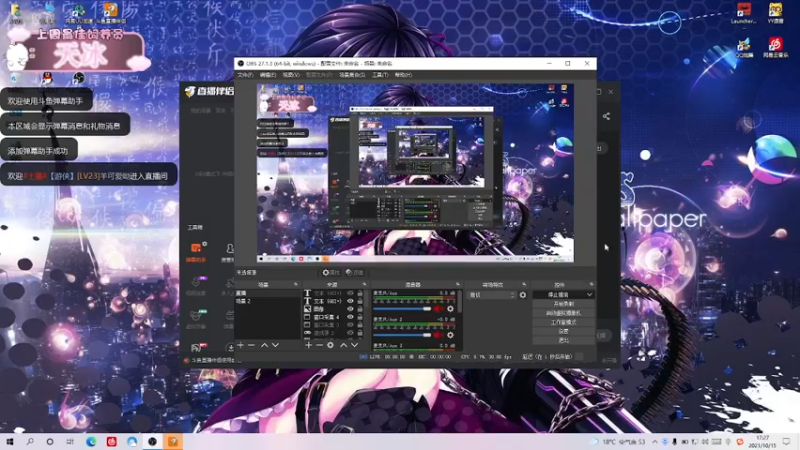Viewport: 800px width, 450px height.
Task: Select the 直播 scene in the scenes list
Action: coord(267,293)
